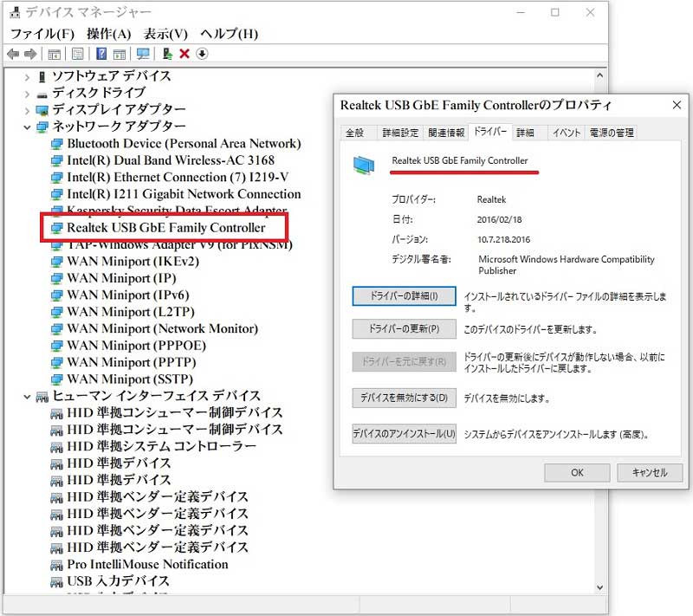Click the network device icon in the properties dialog
Image resolution: width=693 pixels, height=616 pixels.
pos(364,165)
